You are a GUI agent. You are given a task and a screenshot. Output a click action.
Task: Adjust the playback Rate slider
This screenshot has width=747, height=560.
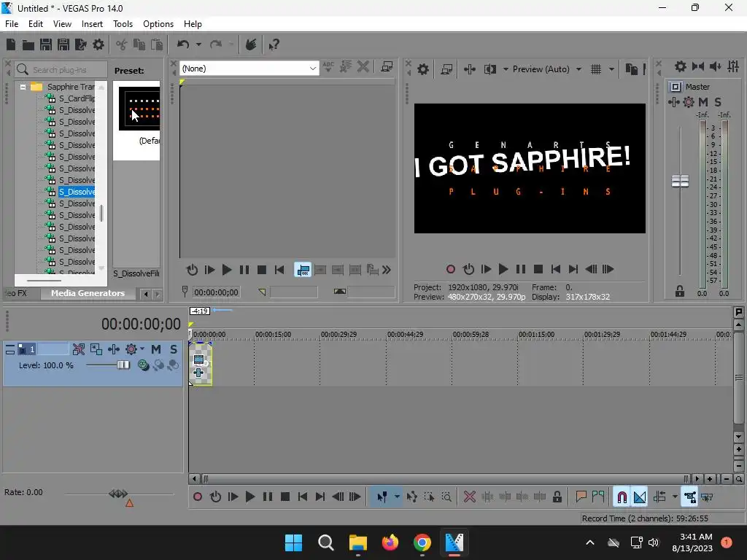(x=118, y=494)
